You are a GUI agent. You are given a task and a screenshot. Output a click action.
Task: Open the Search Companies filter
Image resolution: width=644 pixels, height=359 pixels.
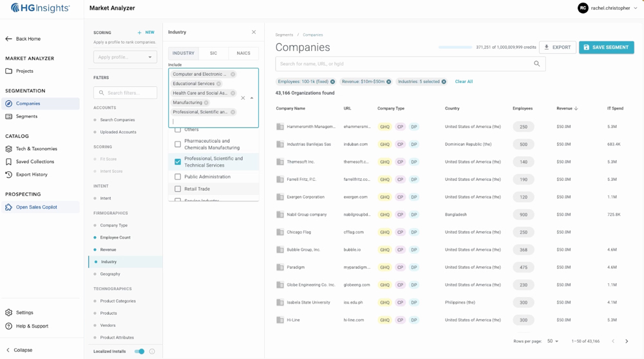pos(117,120)
